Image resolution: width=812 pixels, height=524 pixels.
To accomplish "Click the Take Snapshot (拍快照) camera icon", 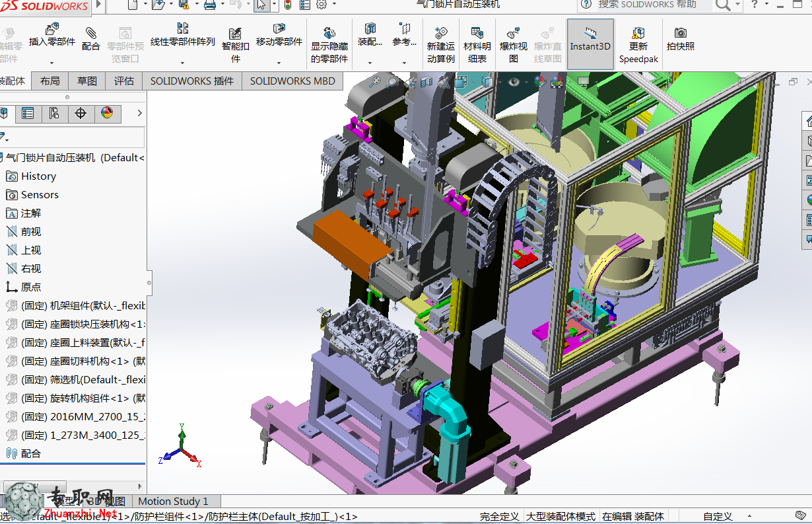I will pyautogui.click(x=681, y=32).
